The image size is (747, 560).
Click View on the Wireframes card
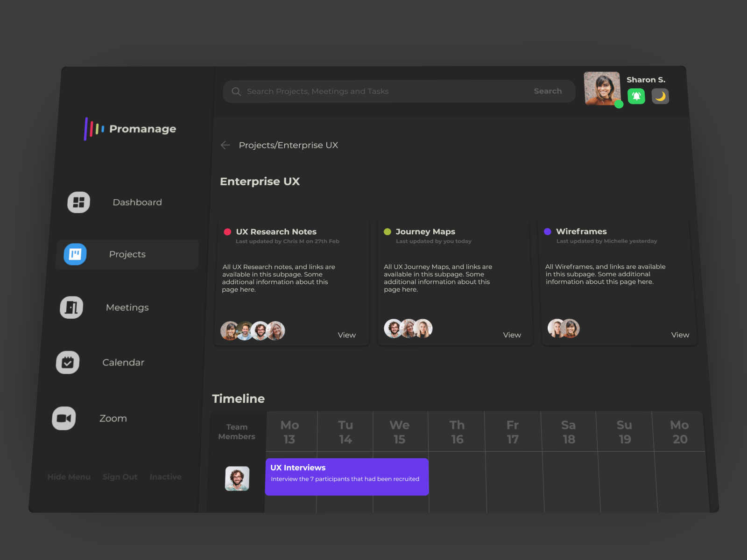point(680,335)
